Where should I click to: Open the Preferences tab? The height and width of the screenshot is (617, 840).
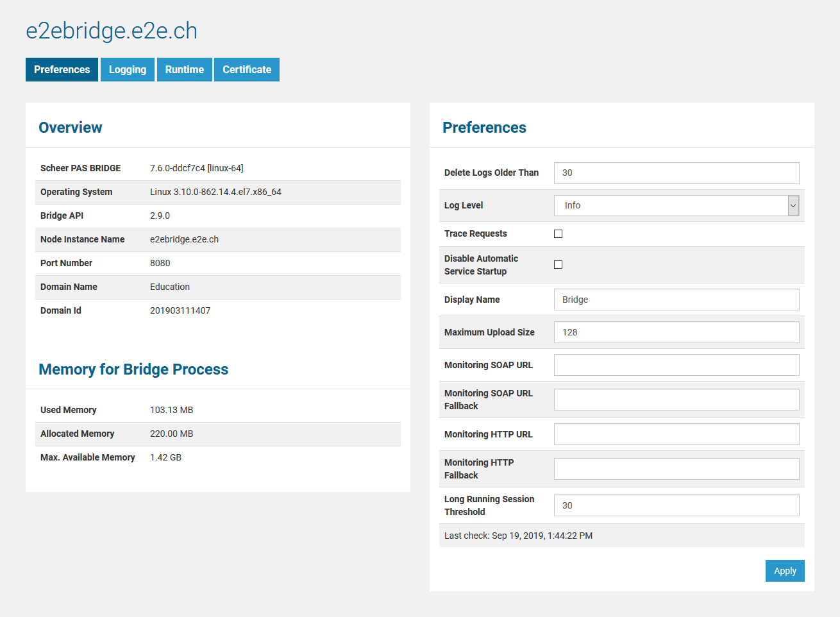[x=62, y=69]
